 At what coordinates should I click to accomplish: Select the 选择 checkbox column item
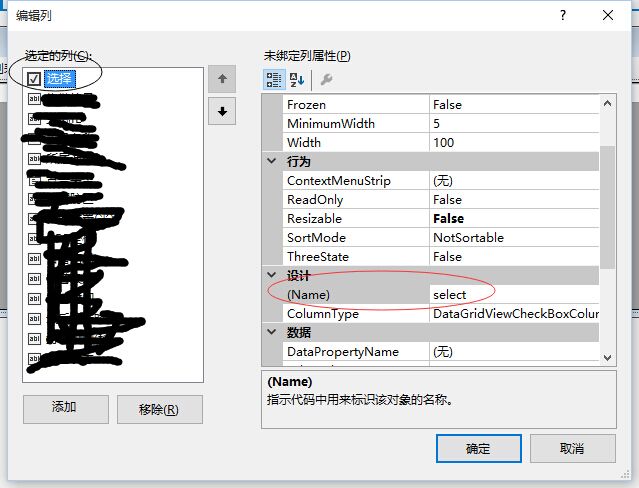[52, 79]
